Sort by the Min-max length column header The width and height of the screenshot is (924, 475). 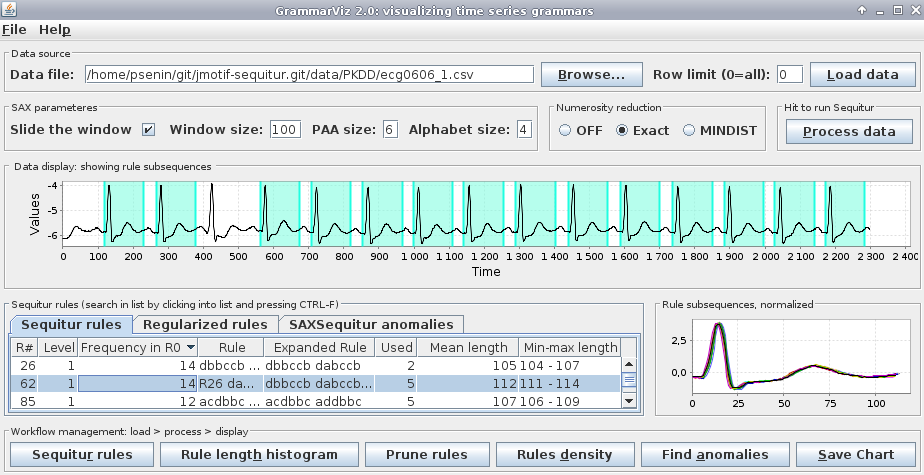[x=570, y=347]
